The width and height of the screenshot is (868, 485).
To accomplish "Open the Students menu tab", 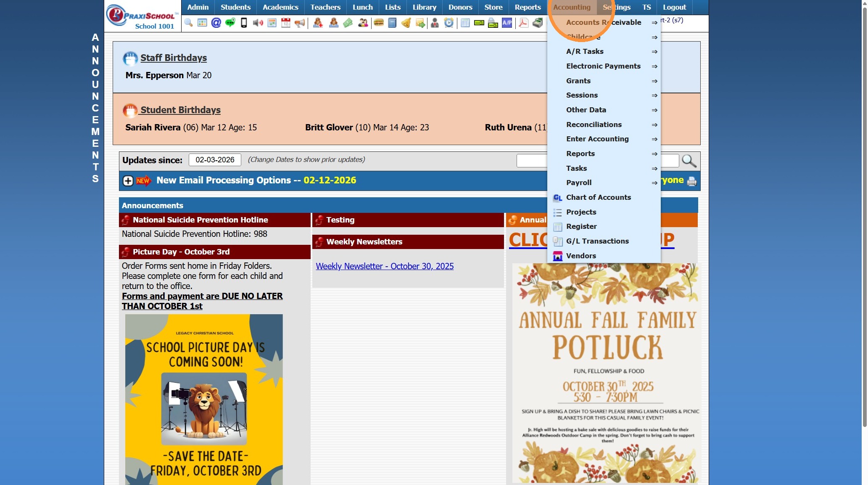I will (235, 7).
